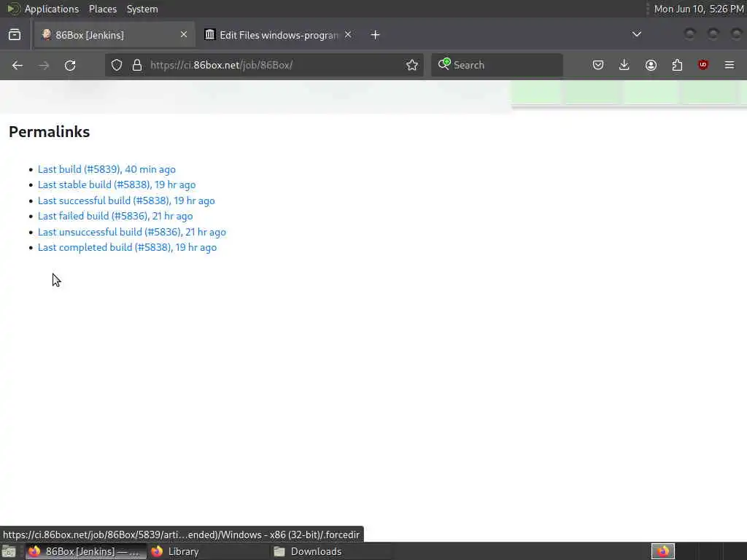Open Firefox View icon at tab bar
747x560 pixels.
(15, 35)
